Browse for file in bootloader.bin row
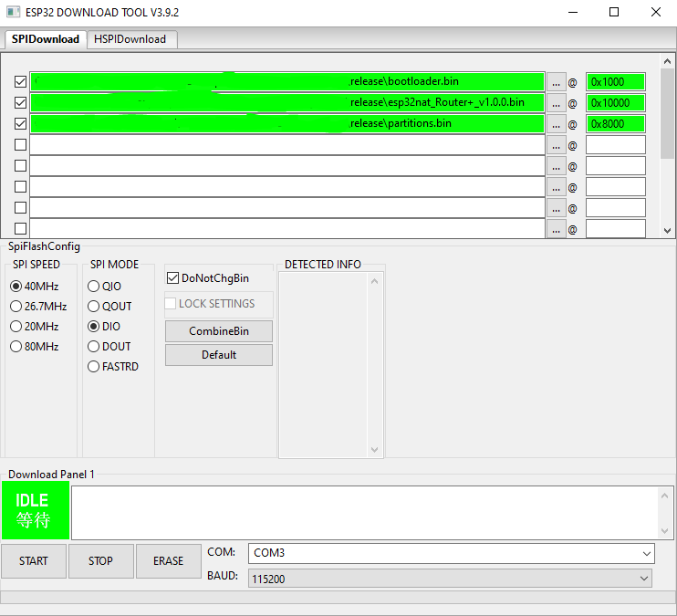 (557, 82)
